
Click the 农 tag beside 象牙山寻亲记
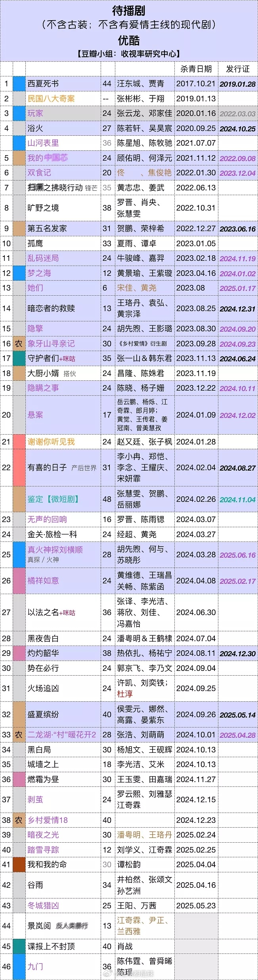[x=19, y=344]
